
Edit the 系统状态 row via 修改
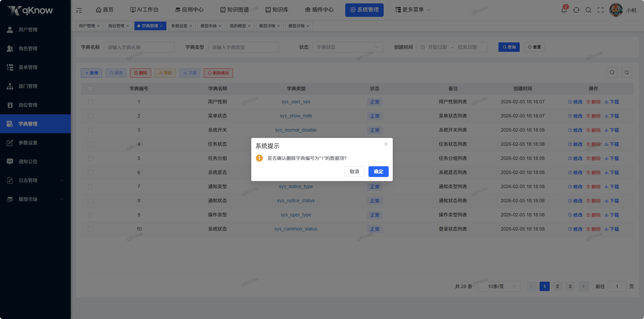pos(575,229)
